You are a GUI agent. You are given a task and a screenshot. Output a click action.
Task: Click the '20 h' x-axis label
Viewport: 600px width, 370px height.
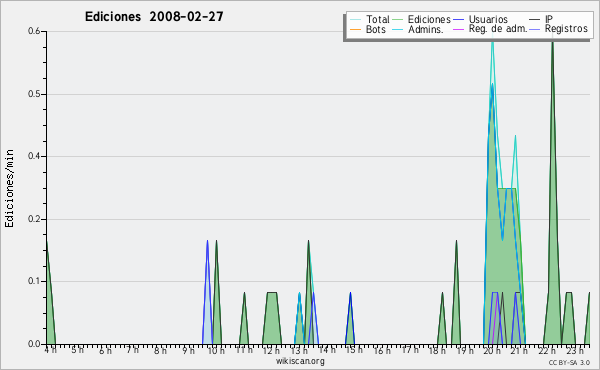492,350
